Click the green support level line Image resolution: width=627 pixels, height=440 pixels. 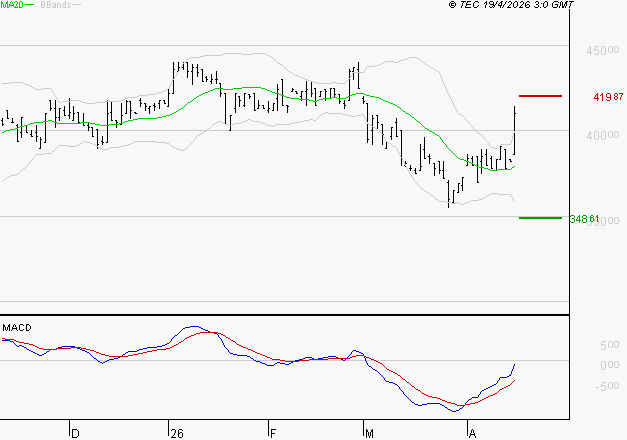tap(540, 218)
